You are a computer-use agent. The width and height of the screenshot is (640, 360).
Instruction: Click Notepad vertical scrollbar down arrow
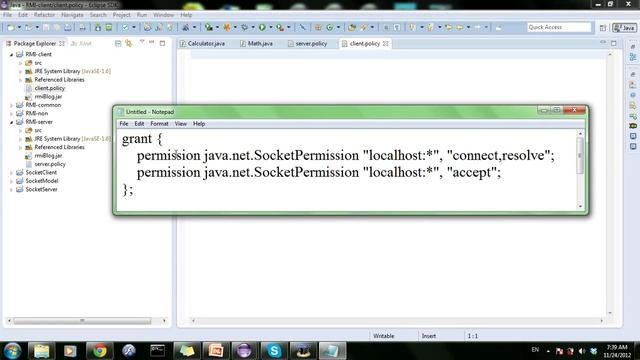580,206
